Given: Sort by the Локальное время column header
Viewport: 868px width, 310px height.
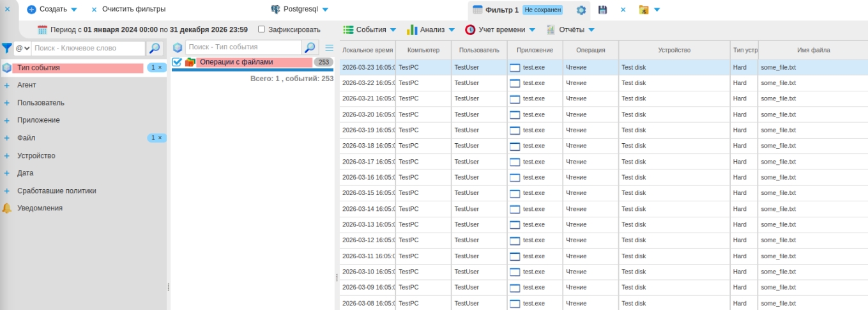Looking at the screenshot, I should pyautogui.click(x=367, y=50).
